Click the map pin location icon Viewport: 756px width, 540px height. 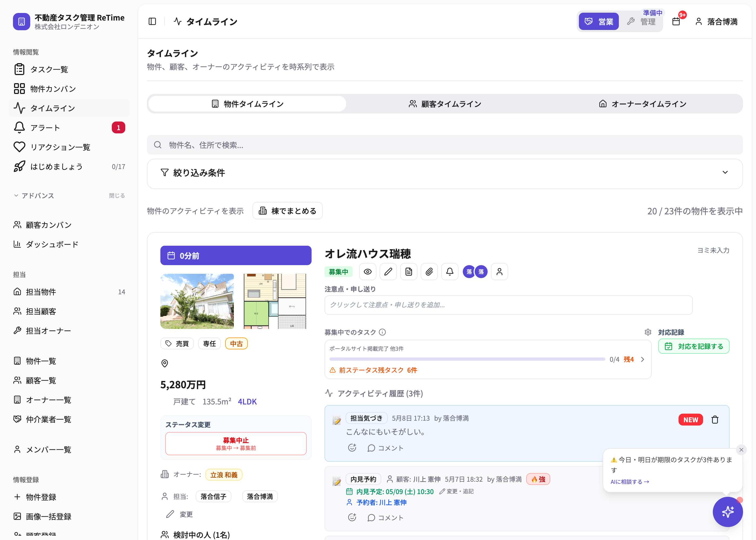pos(164,363)
